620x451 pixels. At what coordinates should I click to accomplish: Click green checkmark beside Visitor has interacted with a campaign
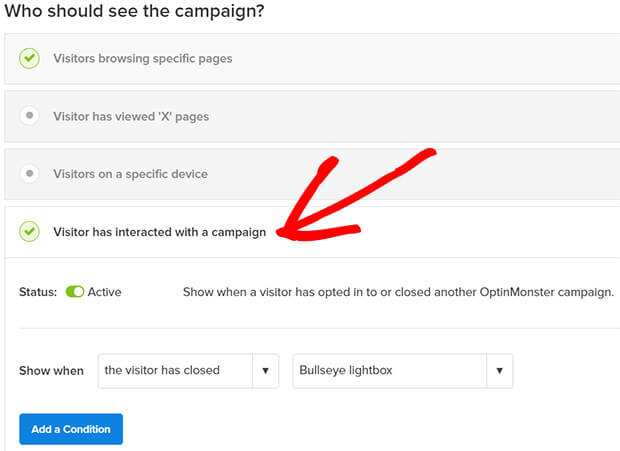pos(29,232)
